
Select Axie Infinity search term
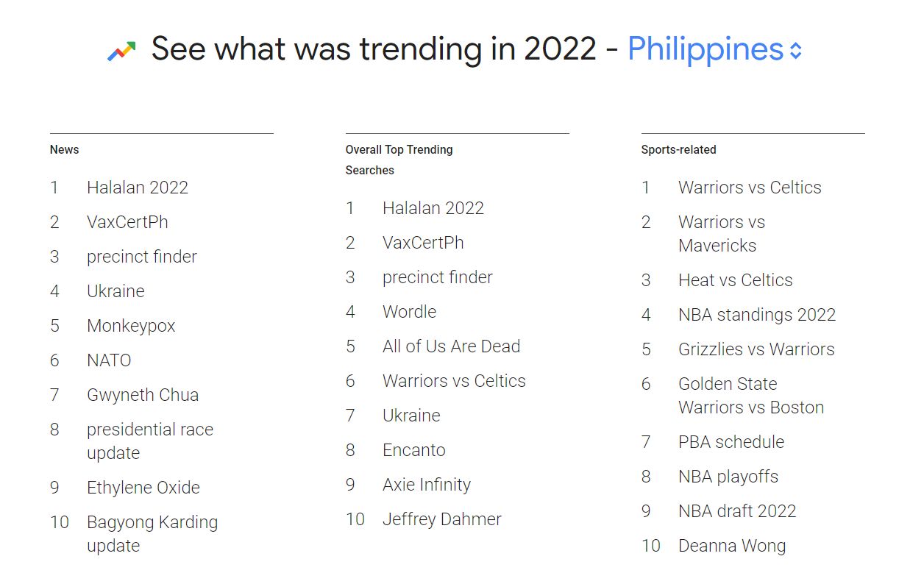pos(427,485)
